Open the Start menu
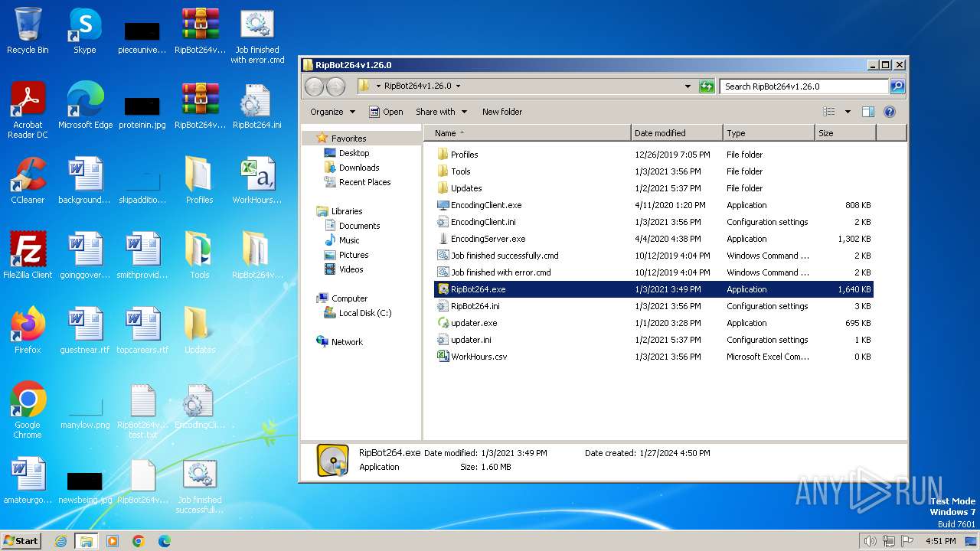The height and width of the screenshot is (551, 980). 21,541
